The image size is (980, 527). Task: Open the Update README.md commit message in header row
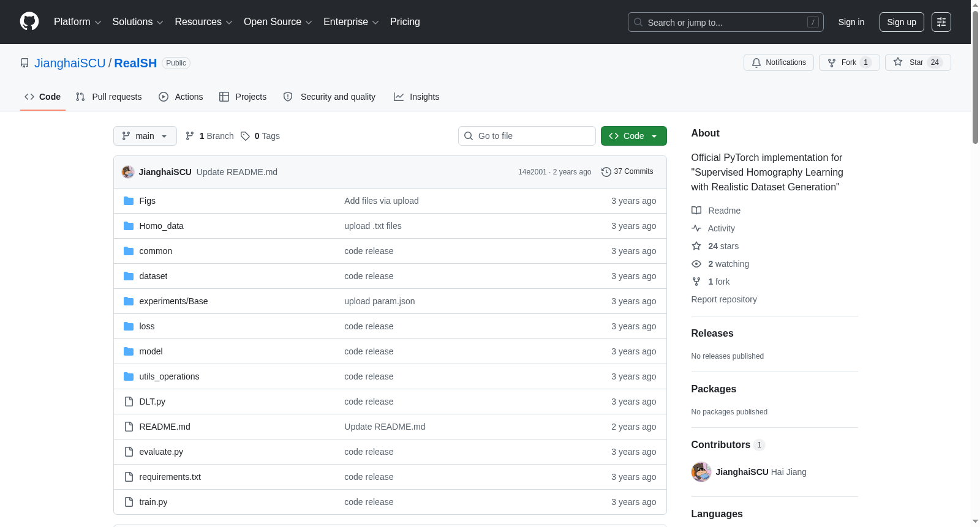[237, 172]
